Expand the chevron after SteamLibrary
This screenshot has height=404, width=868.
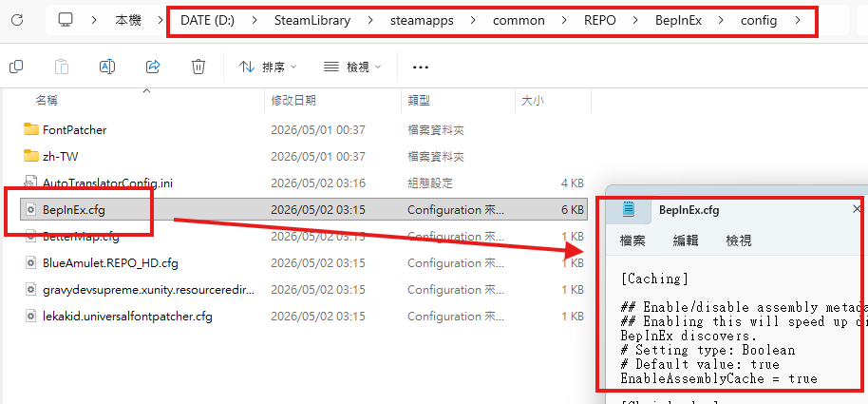[370, 21]
